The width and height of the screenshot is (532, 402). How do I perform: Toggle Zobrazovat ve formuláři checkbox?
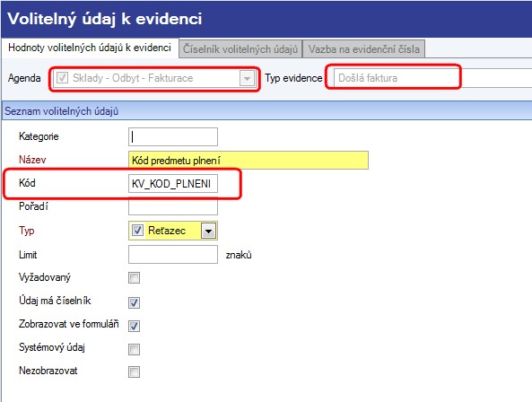tap(134, 326)
